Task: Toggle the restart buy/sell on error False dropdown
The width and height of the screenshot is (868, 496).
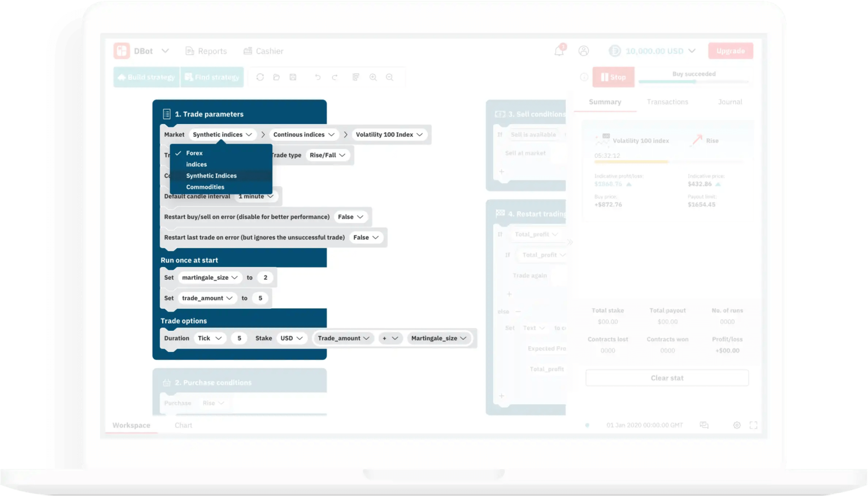Action: [351, 217]
